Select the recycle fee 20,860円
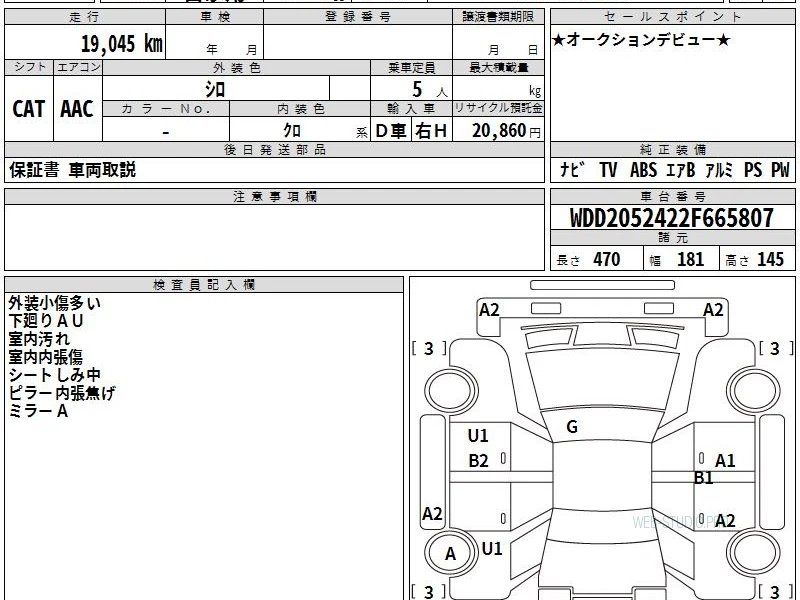Viewport: 800px width, 600px height. click(x=506, y=131)
